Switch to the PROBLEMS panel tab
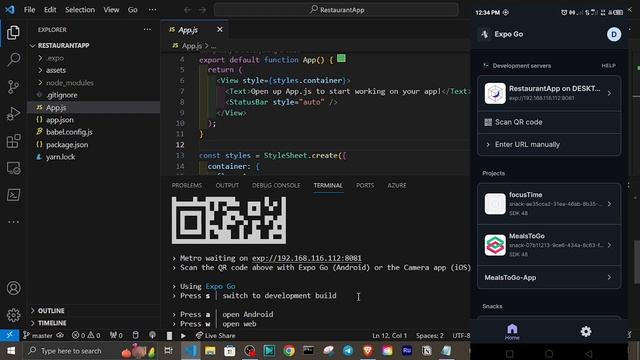This screenshot has height=360, width=640. (x=187, y=185)
